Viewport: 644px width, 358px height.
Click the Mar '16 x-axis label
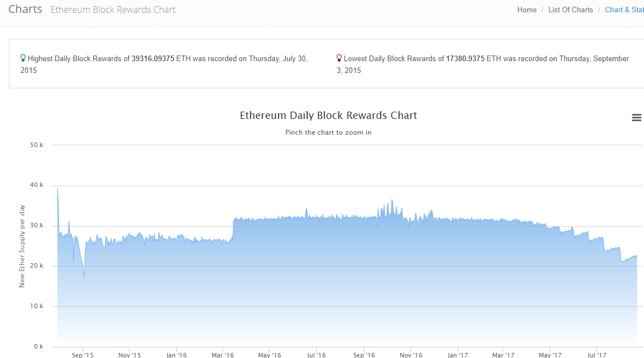pyautogui.click(x=222, y=355)
